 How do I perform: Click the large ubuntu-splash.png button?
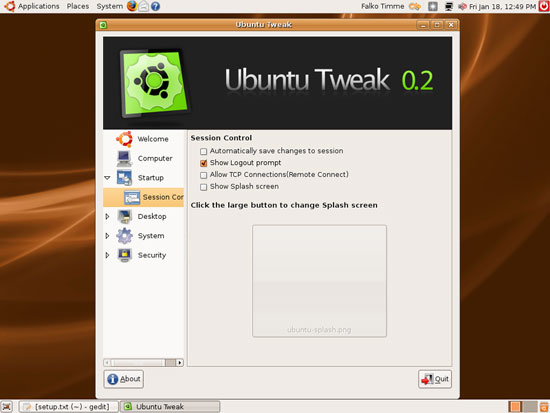320,281
